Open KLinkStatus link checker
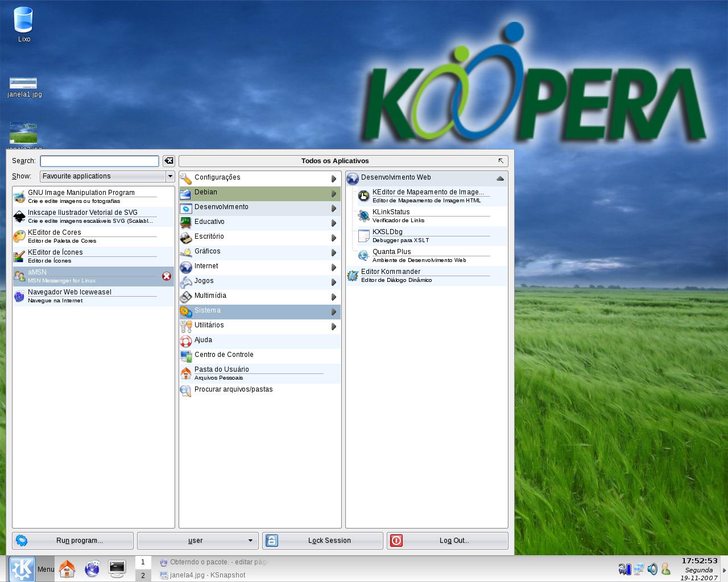Image resolution: width=728 pixels, height=582 pixels. (427, 216)
